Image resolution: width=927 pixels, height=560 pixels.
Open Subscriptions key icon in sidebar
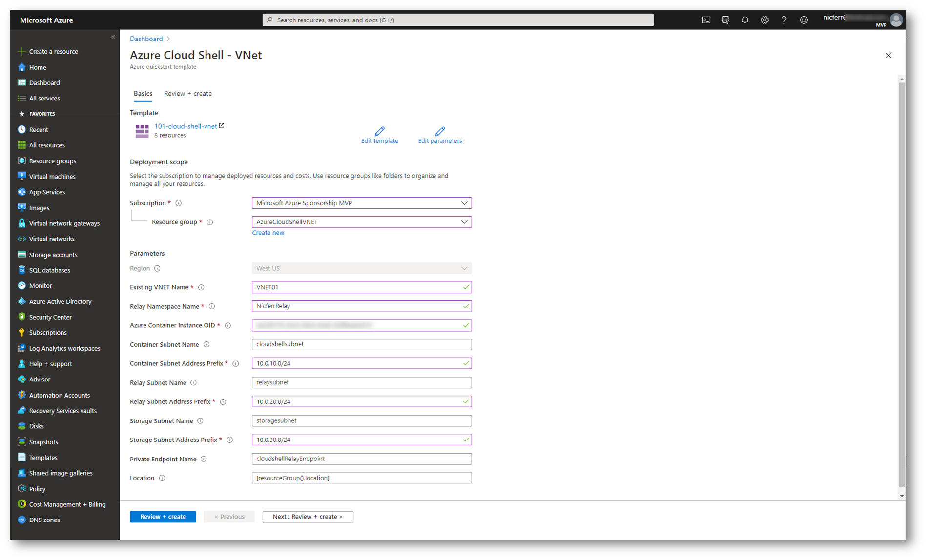click(x=21, y=333)
